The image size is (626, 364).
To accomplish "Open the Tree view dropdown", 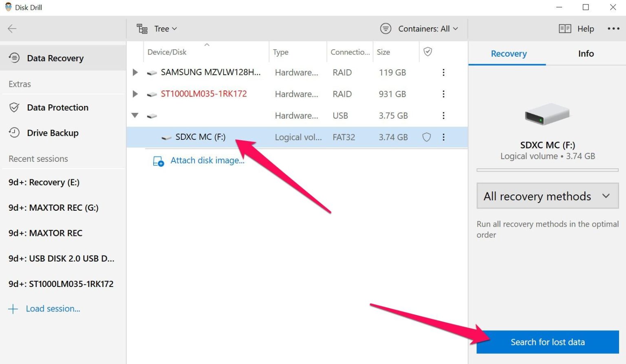I will coord(157,29).
